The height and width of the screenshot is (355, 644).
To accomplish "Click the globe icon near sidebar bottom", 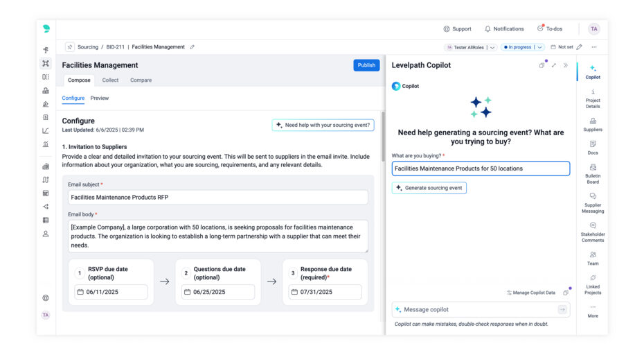I will tap(46, 298).
